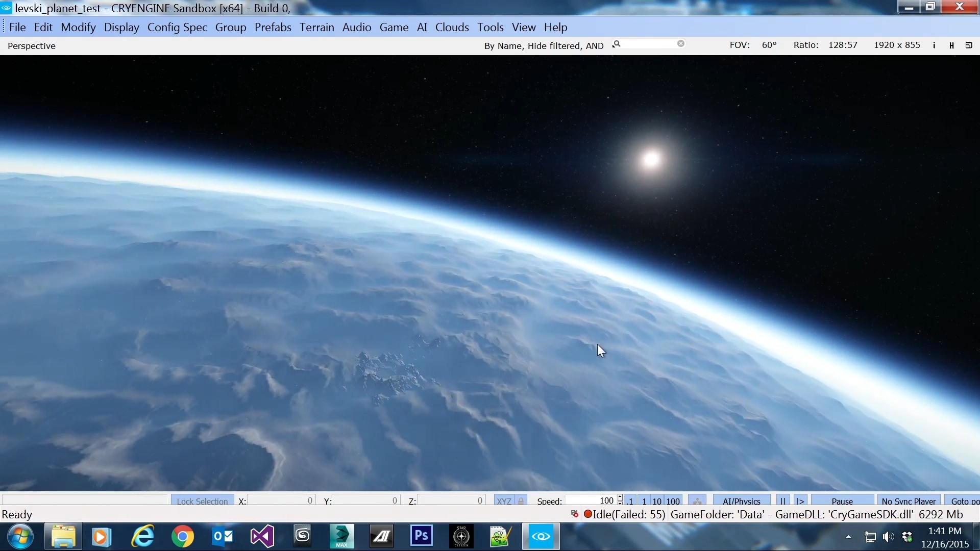The width and height of the screenshot is (980, 551).
Task: Show hidden system tray icons
Action: (848, 537)
